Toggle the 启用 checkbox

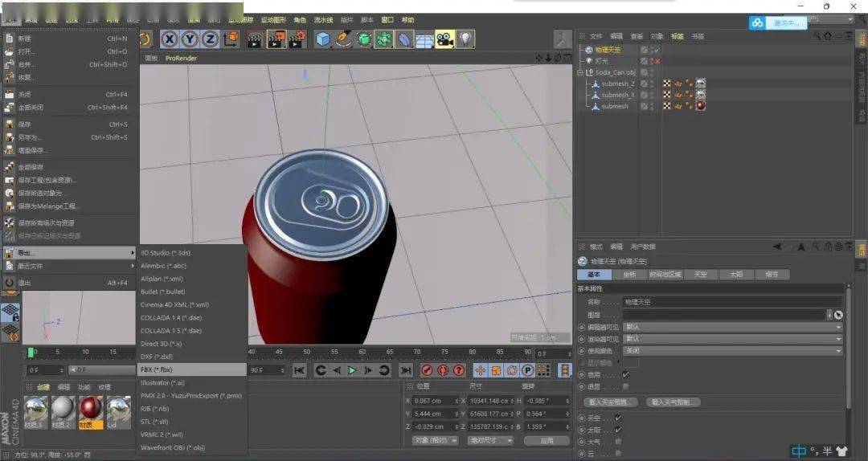pyautogui.click(x=626, y=373)
